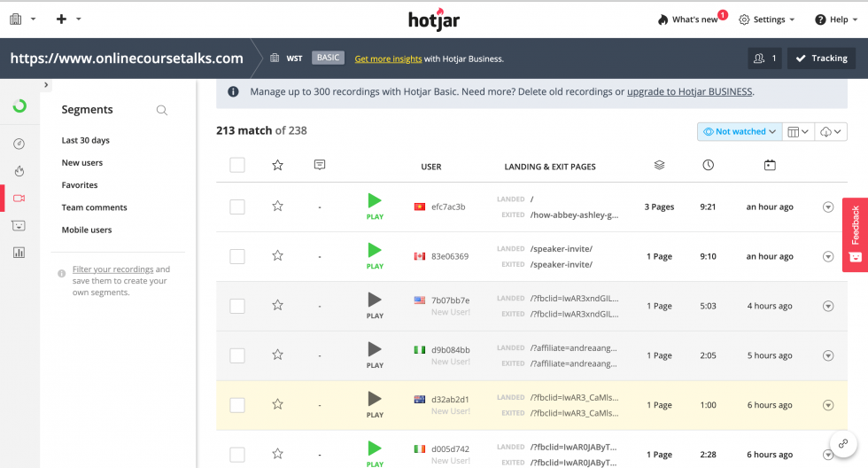Screen dimensions: 868x468
Task: Play recording d9b084bb
Action: (375, 355)
